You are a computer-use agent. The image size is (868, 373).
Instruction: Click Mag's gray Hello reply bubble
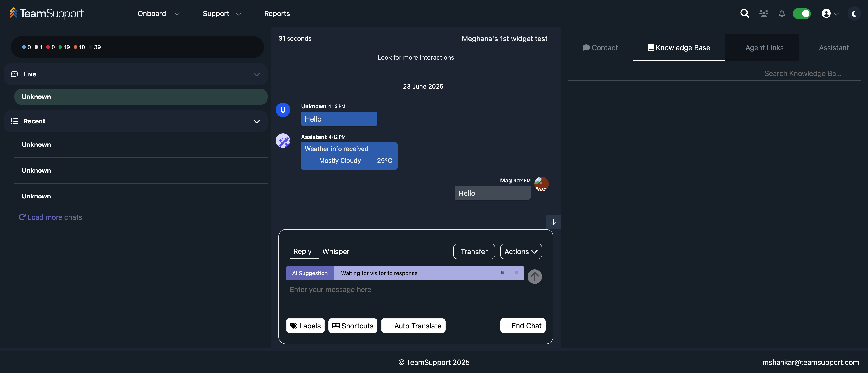click(492, 193)
